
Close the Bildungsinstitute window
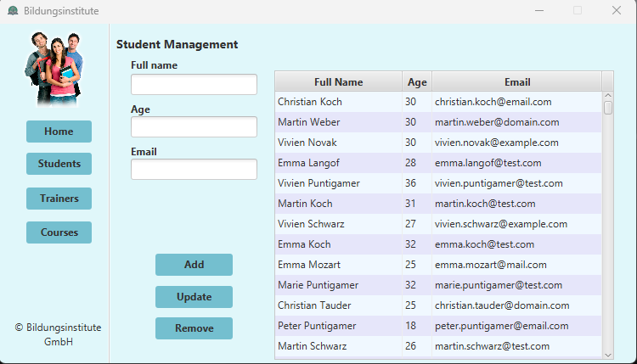point(617,11)
